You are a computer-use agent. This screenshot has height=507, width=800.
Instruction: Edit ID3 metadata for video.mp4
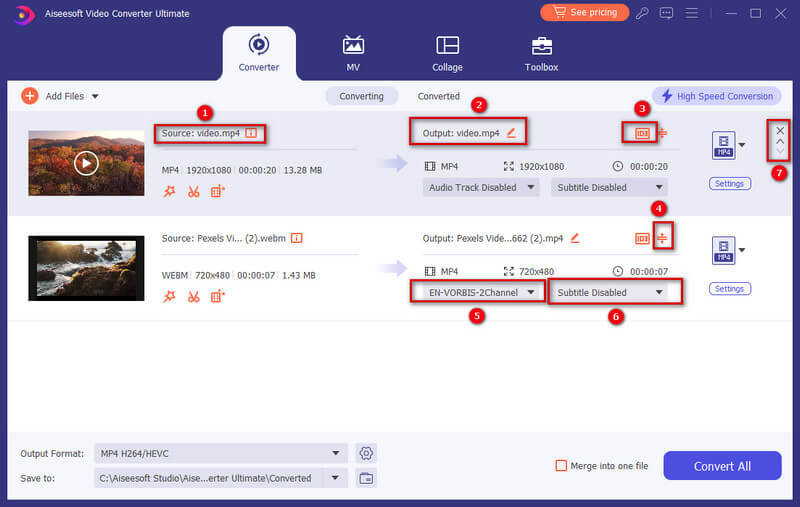642,134
